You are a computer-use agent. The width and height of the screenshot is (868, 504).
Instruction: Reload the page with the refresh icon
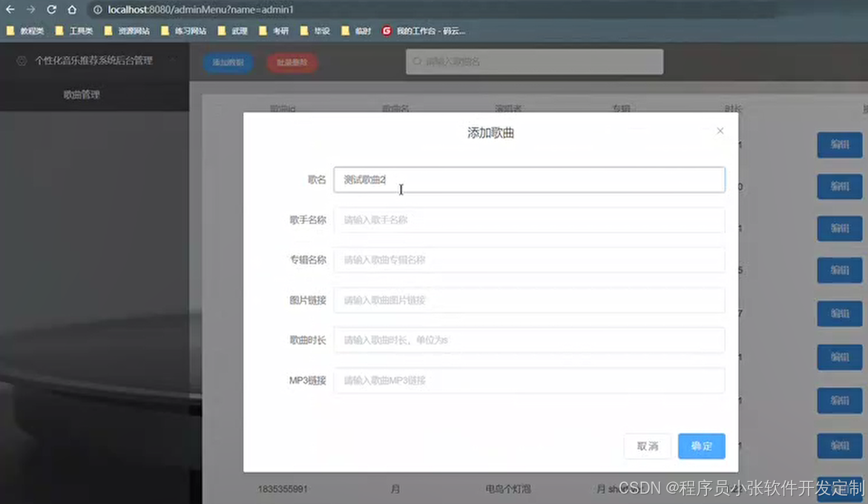click(x=51, y=10)
